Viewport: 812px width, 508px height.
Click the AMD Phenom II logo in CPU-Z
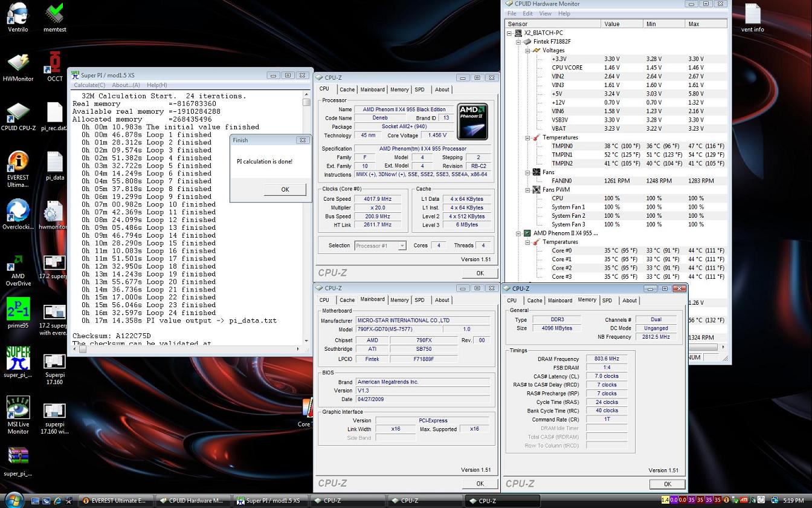(472, 122)
